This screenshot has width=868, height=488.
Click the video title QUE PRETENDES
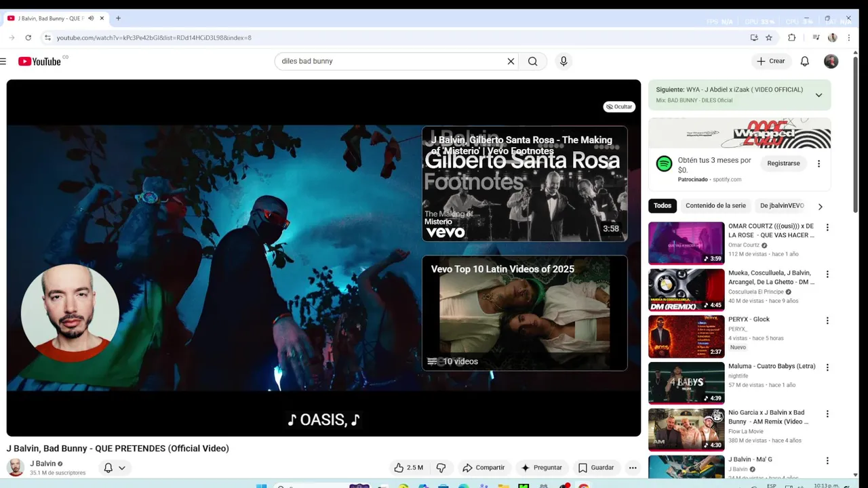click(118, 449)
